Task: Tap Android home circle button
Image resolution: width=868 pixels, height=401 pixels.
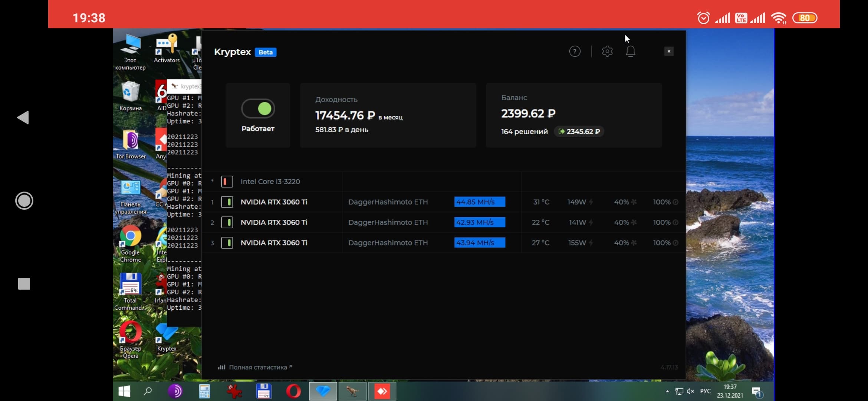Action: (x=24, y=201)
